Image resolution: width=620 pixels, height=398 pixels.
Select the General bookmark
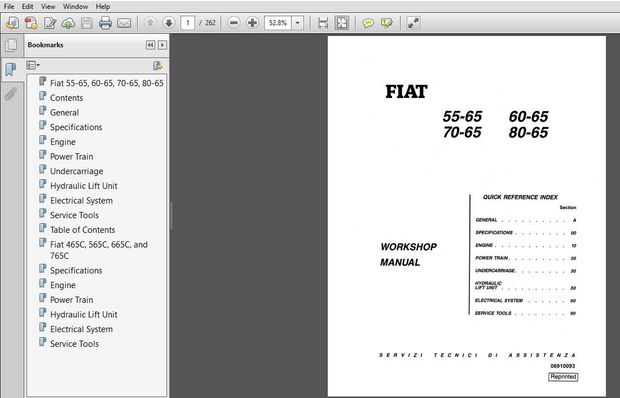coord(64,112)
